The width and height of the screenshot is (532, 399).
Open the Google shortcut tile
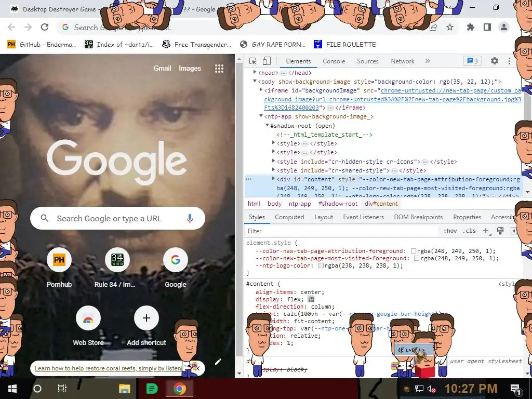pyautogui.click(x=176, y=268)
